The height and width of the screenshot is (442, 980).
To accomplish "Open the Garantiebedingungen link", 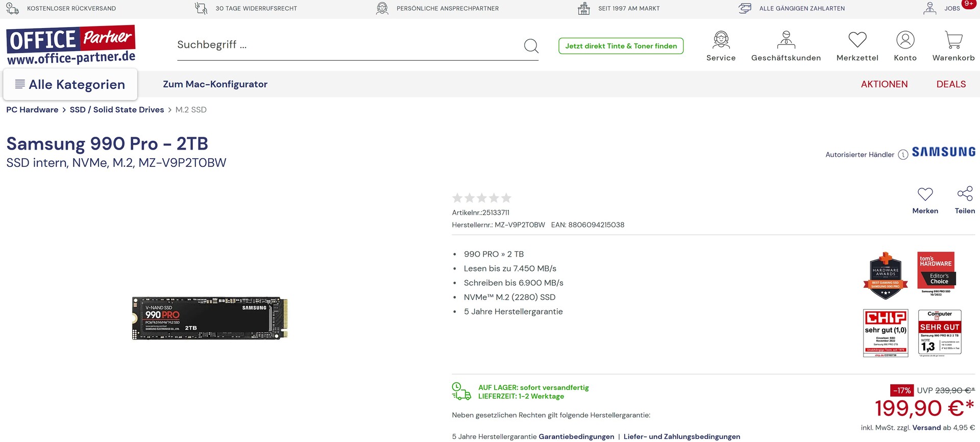I will [x=576, y=436].
